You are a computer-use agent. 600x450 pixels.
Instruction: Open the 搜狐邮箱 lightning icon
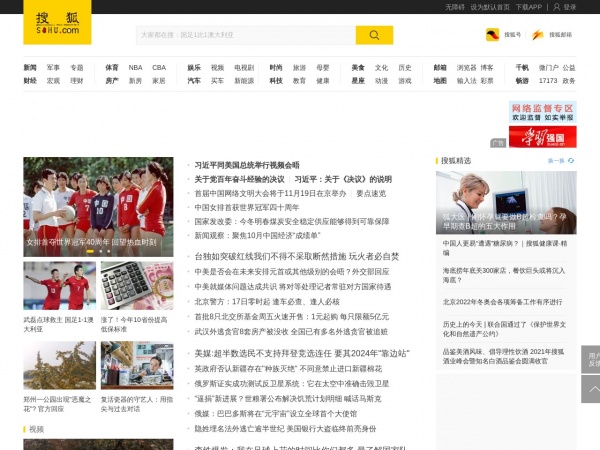[x=538, y=35]
